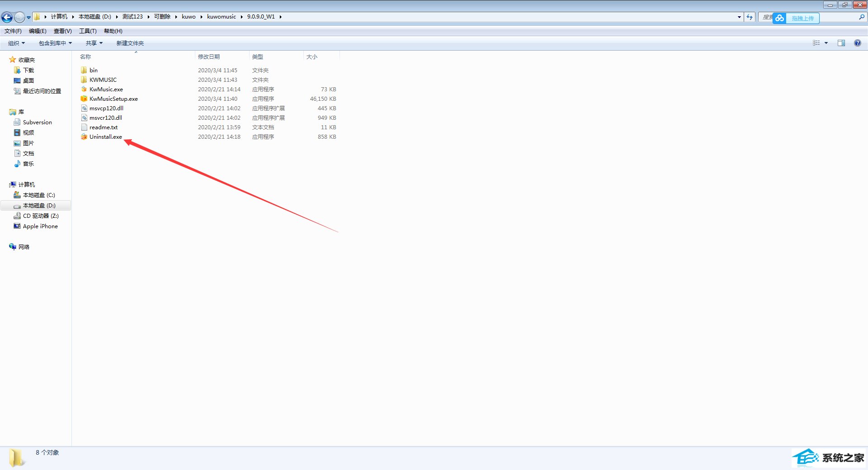Select the msvcr120.dll file icon
The height and width of the screenshot is (470, 868).
pyautogui.click(x=84, y=117)
